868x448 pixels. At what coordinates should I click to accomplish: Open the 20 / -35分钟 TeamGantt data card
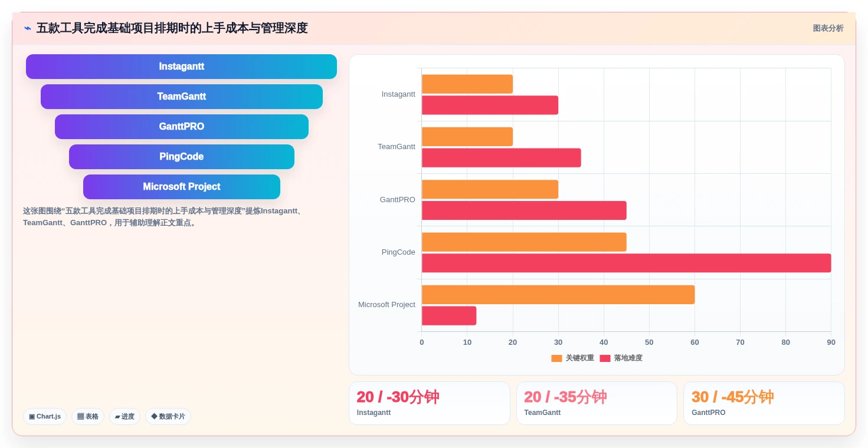(597, 403)
